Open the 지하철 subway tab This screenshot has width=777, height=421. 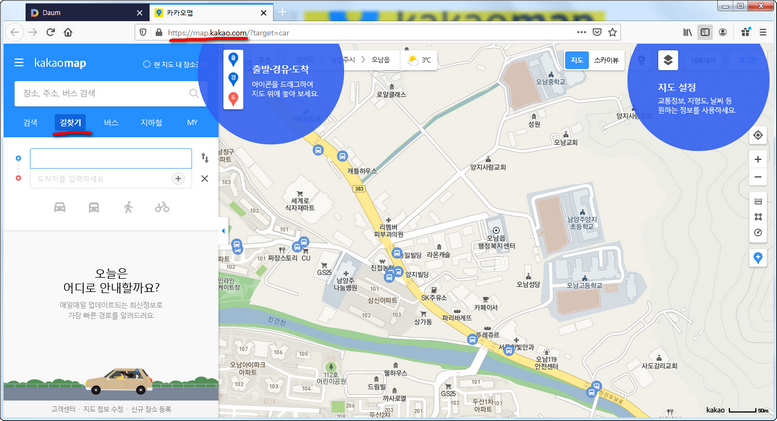pos(151,122)
